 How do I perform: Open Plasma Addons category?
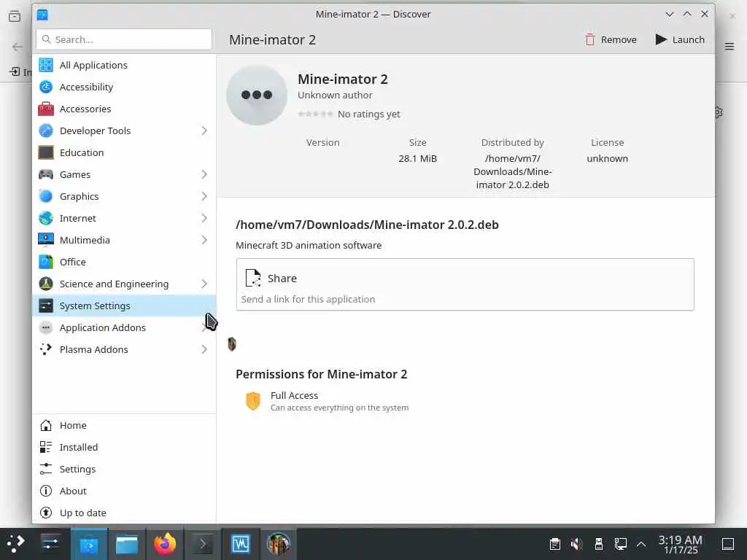[124, 350]
